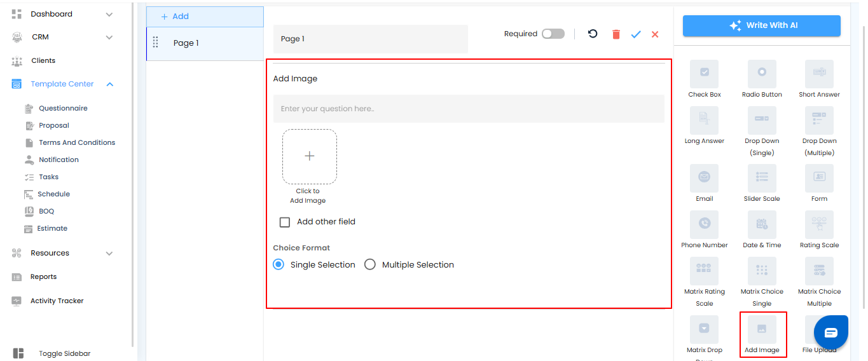Choose the Date & Time field icon

[x=761, y=224]
